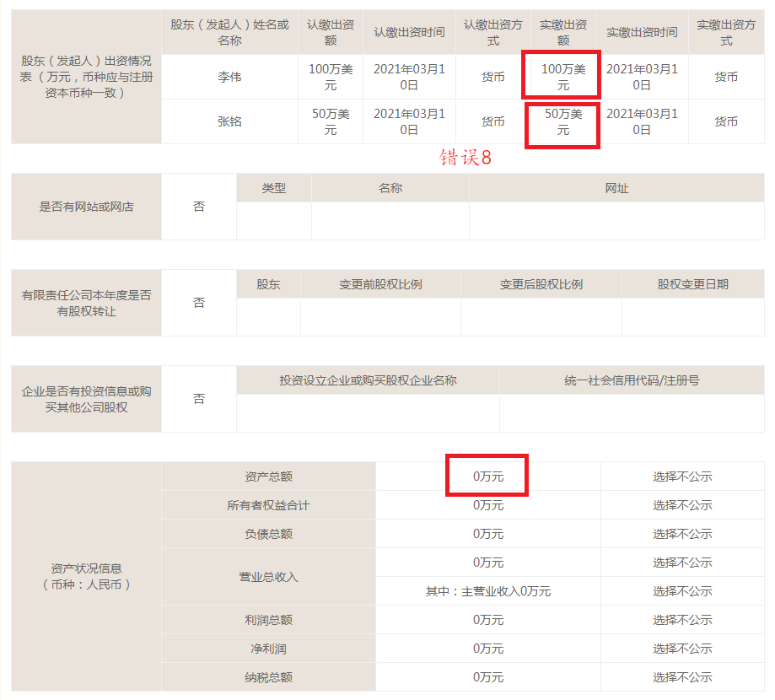This screenshot has height=700, width=775.
Task: Click the 认缴出资方式 column header
Action: tap(492, 32)
